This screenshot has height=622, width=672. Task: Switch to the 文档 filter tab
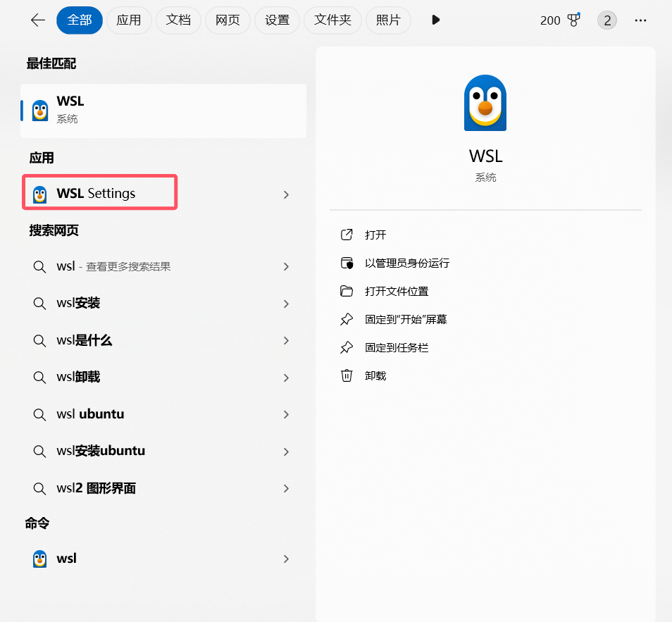point(178,20)
